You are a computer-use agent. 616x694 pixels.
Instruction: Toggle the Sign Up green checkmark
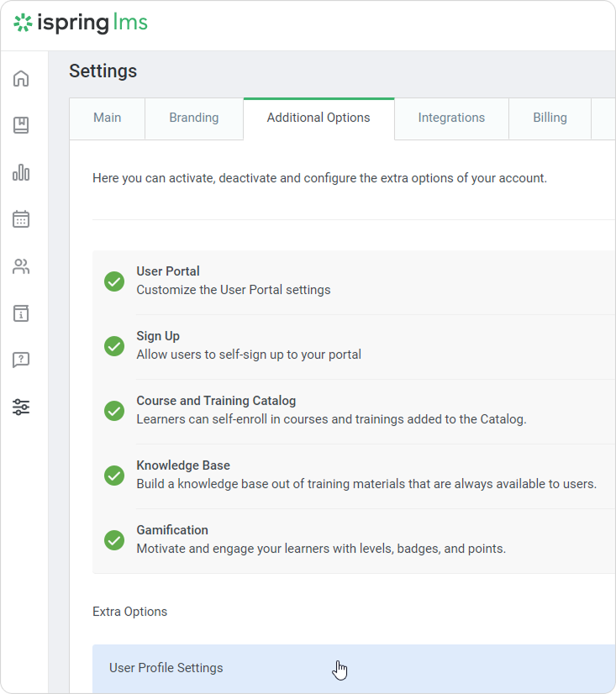click(114, 346)
